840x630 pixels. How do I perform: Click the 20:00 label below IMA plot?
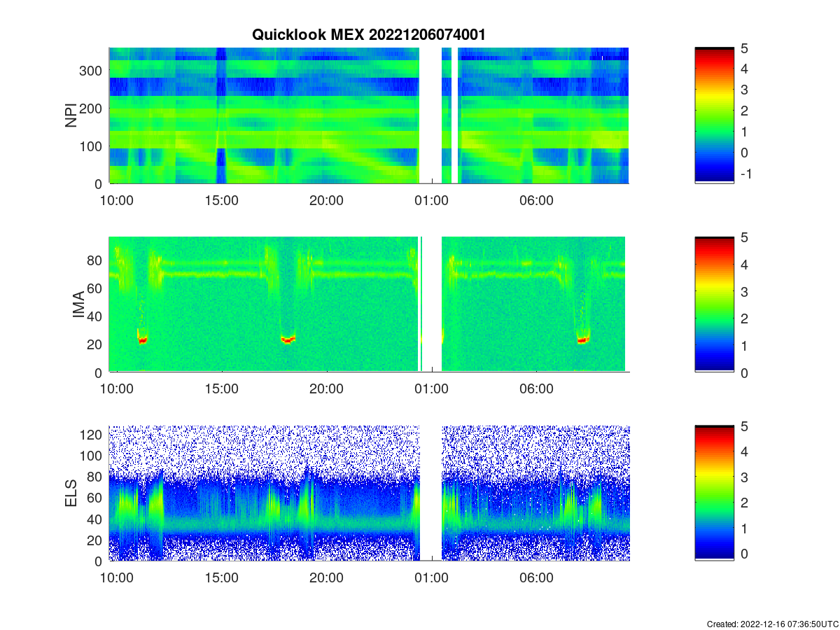coord(327,389)
